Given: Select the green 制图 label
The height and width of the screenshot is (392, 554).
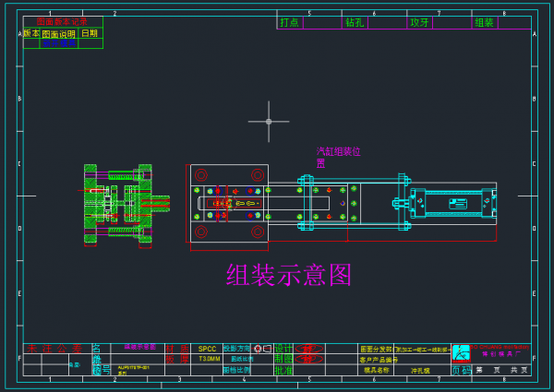Looking at the screenshot, I should (283, 359).
